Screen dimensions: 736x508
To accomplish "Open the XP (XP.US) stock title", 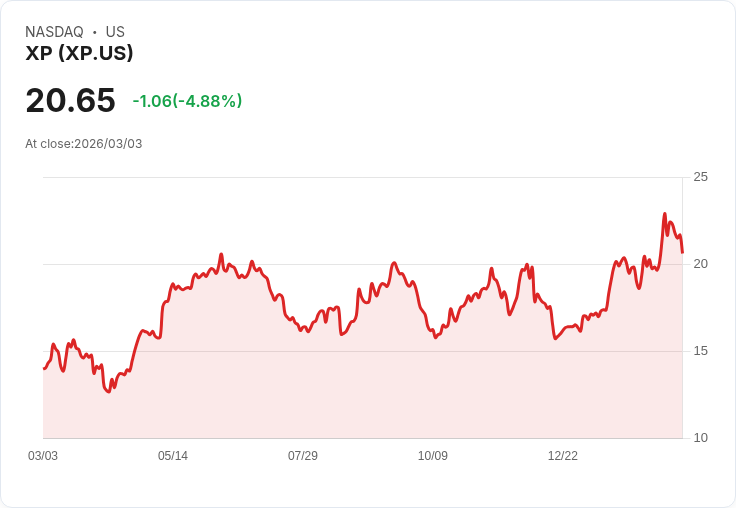I will [79, 53].
